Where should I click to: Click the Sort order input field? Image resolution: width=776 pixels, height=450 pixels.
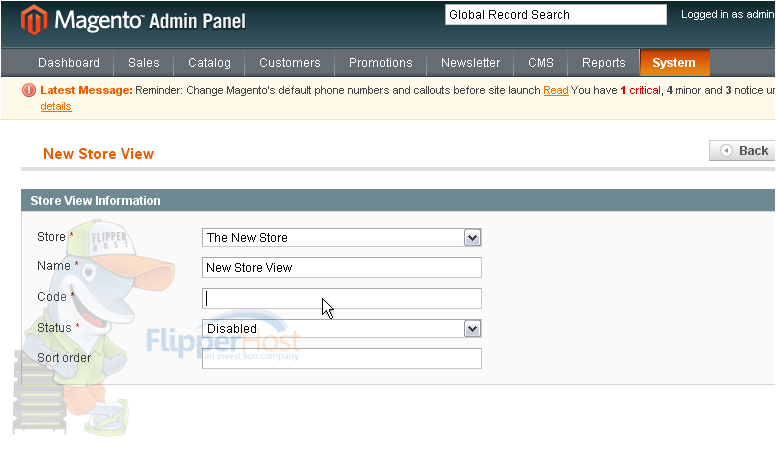pos(341,358)
